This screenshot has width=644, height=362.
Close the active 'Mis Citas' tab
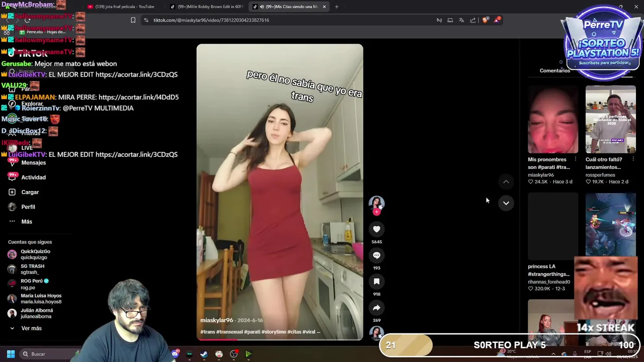tap(324, 7)
